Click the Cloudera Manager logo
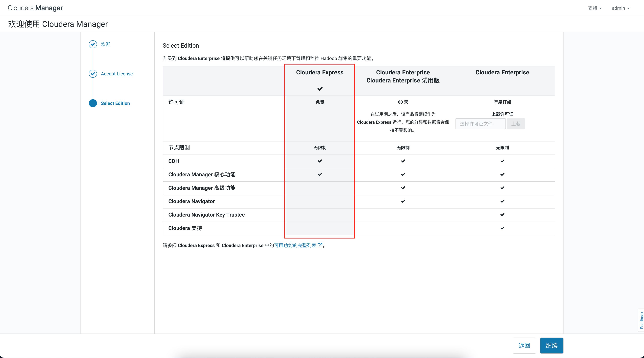The height and width of the screenshot is (358, 644). point(35,8)
